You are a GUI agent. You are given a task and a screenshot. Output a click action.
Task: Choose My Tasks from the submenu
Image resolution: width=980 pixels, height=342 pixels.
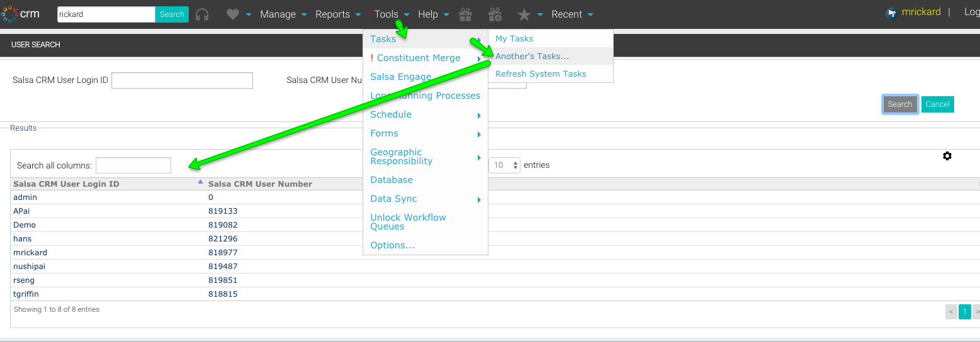click(514, 39)
